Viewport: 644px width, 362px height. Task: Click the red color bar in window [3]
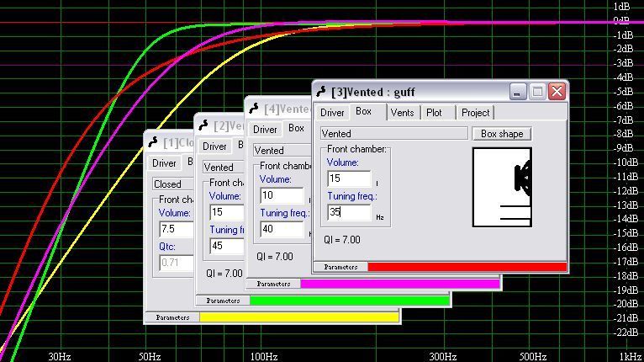(467, 267)
